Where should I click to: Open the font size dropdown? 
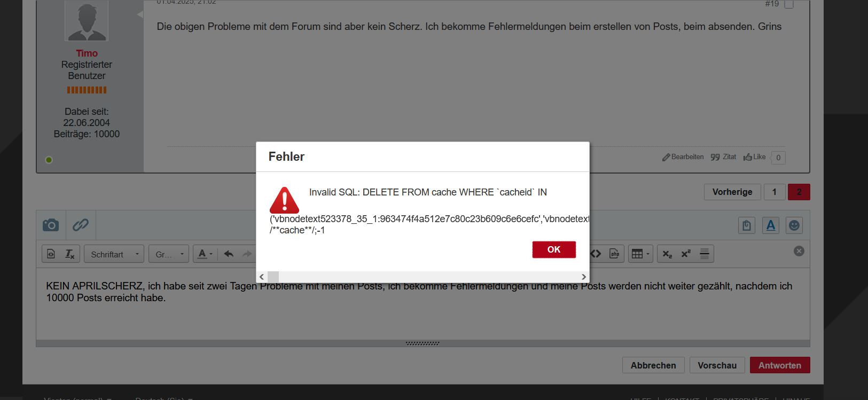click(x=169, y=254)
